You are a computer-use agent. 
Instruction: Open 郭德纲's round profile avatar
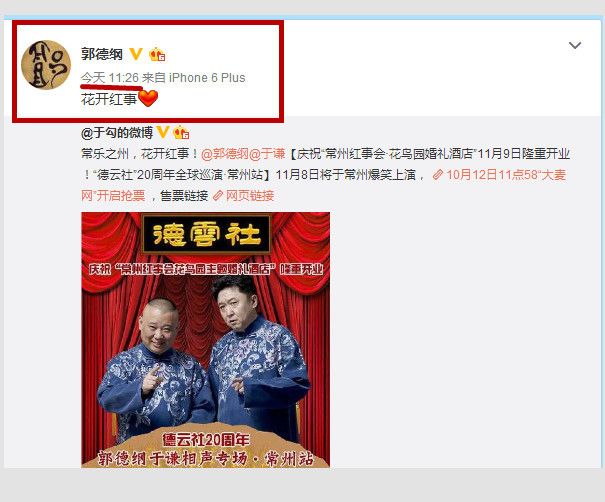(46, 64)
